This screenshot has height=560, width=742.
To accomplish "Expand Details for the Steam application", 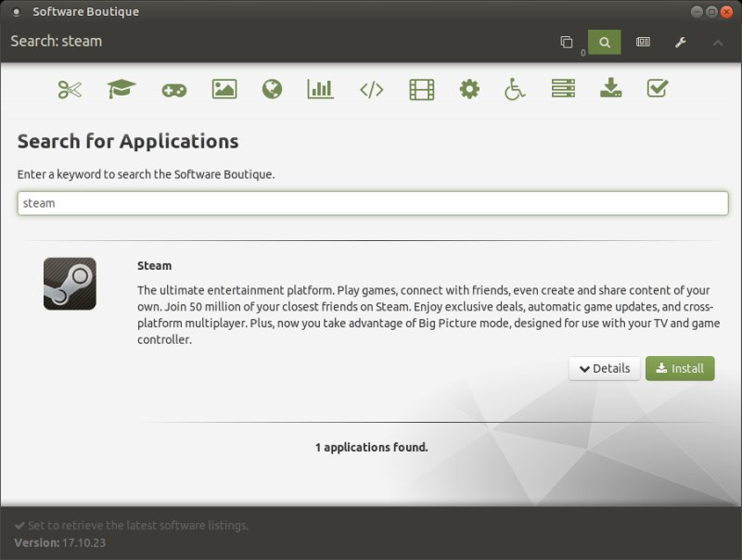I will [x=604, y=368].
